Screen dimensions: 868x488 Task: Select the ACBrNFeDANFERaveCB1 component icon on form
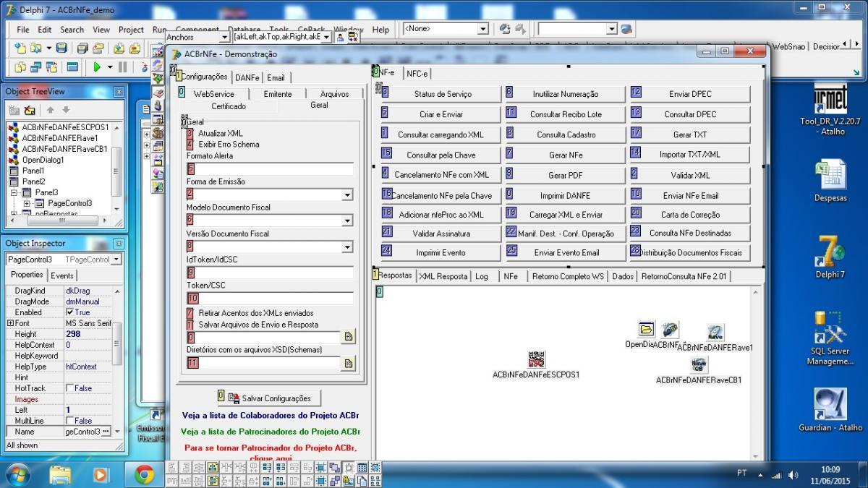(x=699, y=365)
